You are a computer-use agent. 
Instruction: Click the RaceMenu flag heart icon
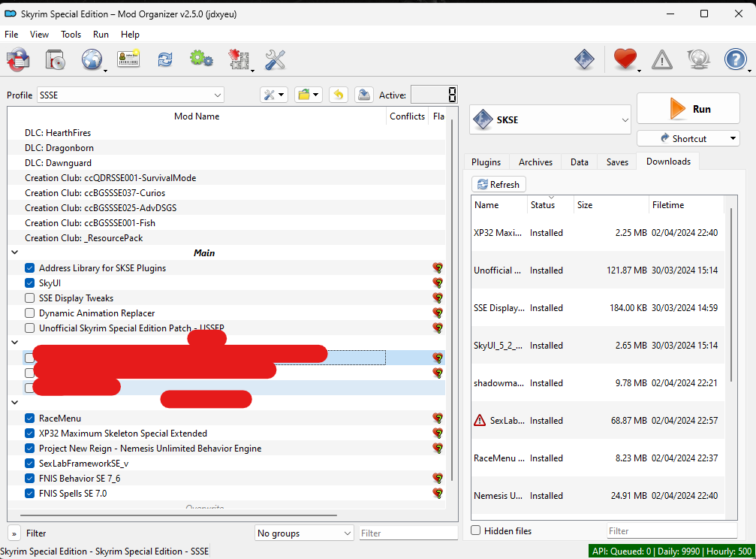438,418
